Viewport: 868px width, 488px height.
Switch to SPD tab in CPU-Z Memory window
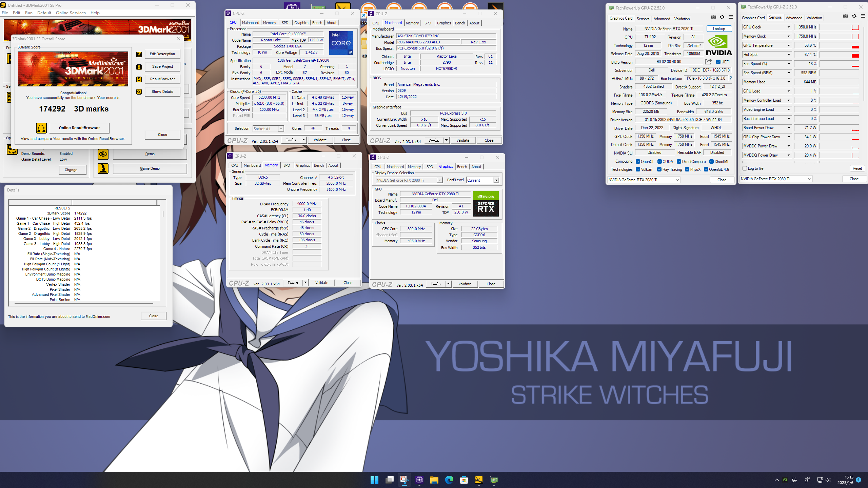click(x=287, y=165)
